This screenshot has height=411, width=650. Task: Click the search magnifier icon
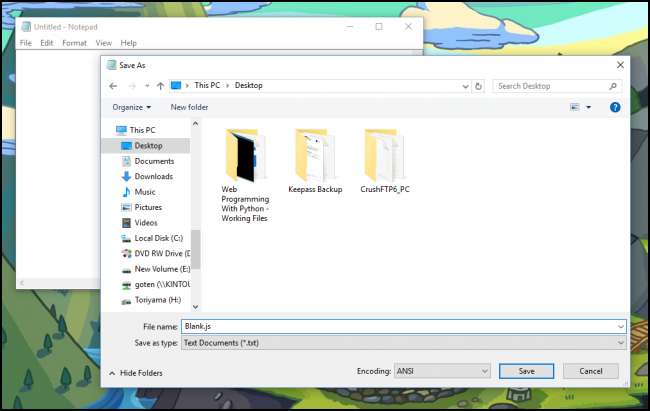(x=613, y=86)
